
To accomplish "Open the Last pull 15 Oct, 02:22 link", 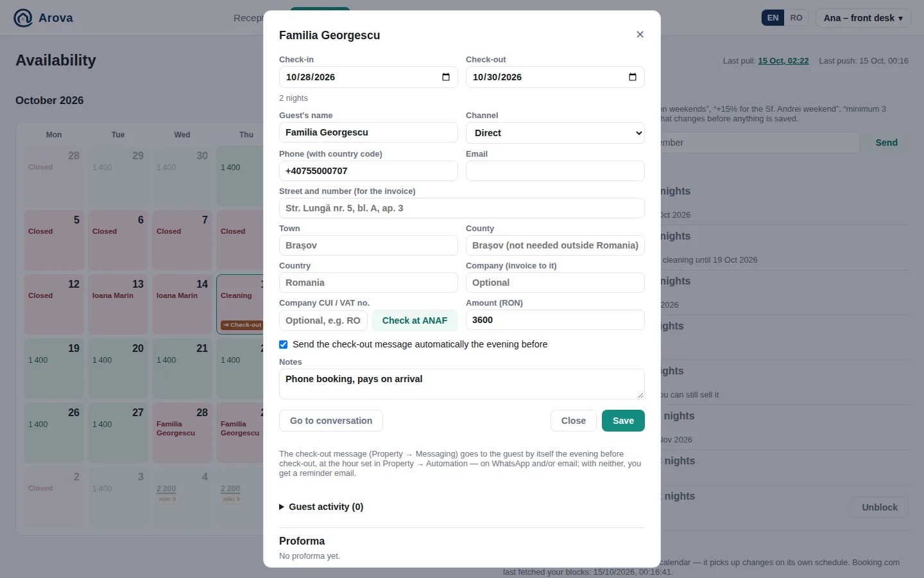I will pos(783,61).
